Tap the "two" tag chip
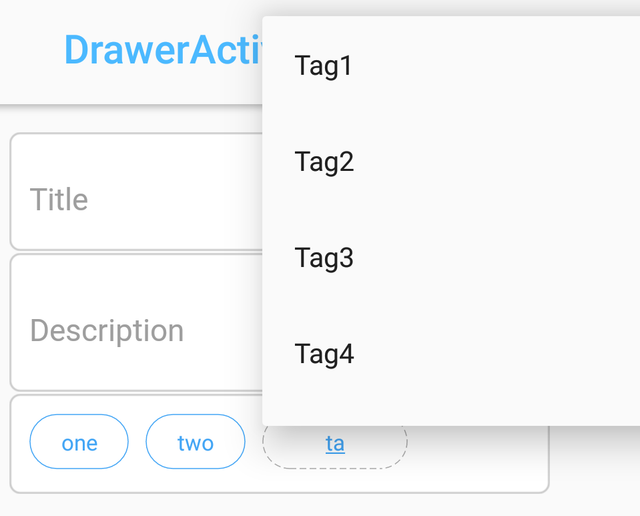This screenshot has width=640, height=516. coord(195,442)
